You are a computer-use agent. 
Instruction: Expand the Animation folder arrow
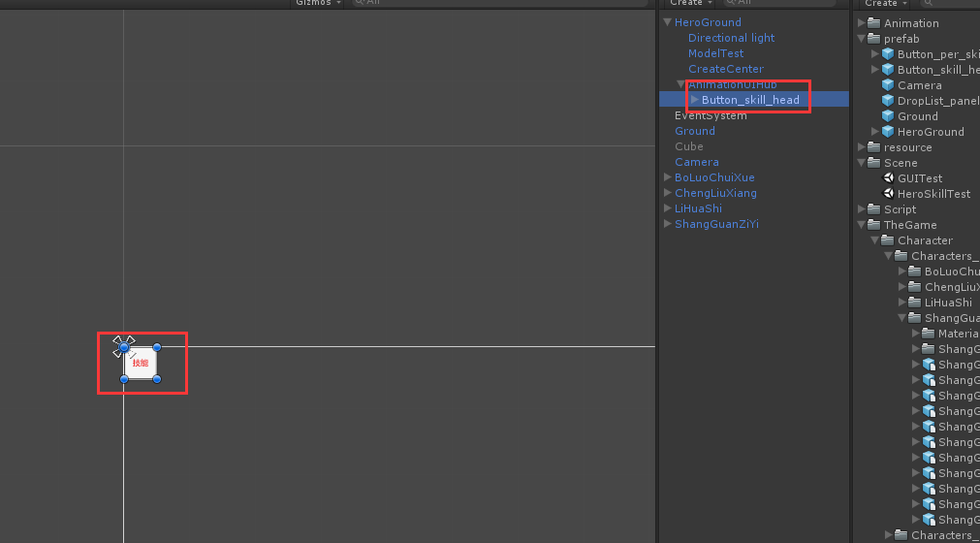pyautogui.click(x=861, y=23)
